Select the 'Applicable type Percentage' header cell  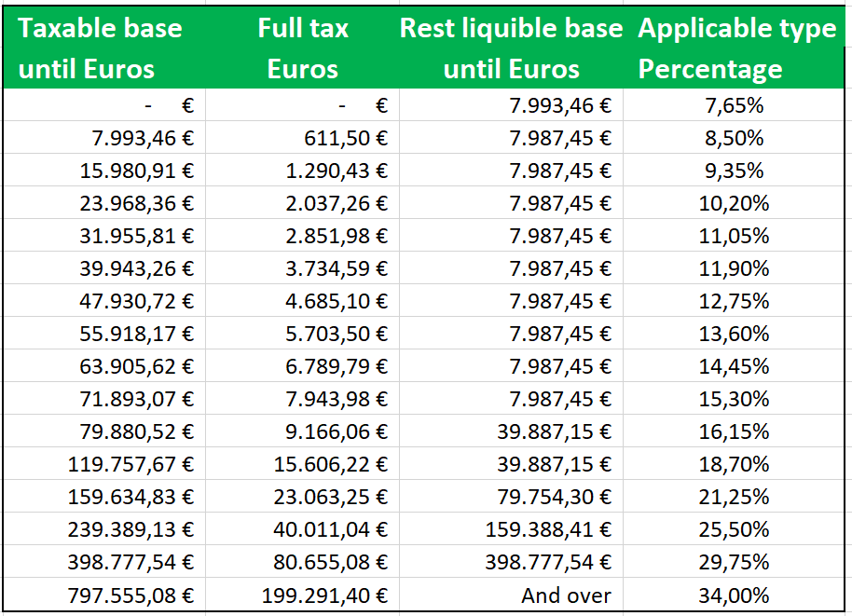[x=734, y=48]
